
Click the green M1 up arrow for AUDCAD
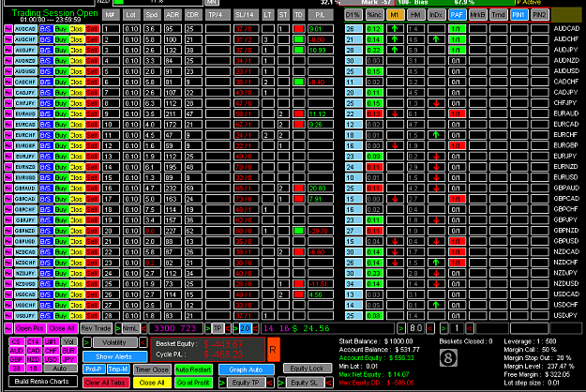[395, 29]
